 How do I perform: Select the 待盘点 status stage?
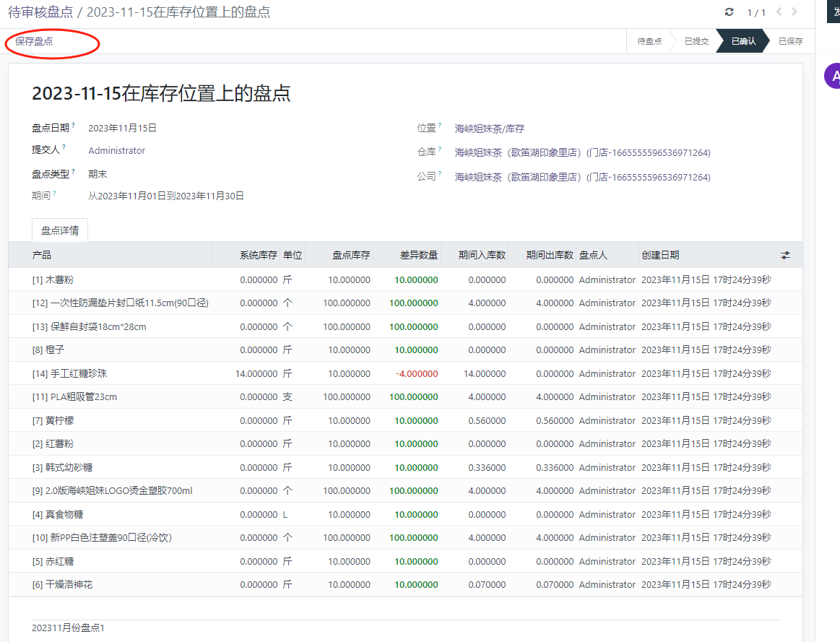[x=649, y=42]
